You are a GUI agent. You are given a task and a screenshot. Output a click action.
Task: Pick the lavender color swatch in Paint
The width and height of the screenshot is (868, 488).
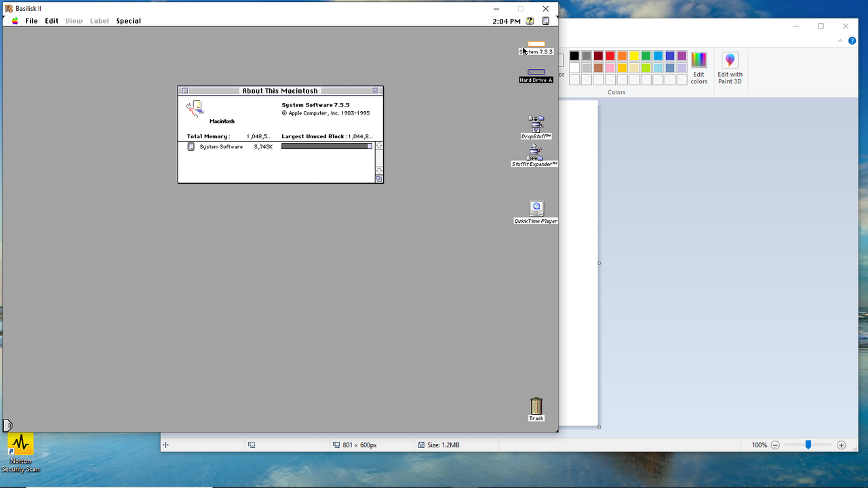coord(682,68)
